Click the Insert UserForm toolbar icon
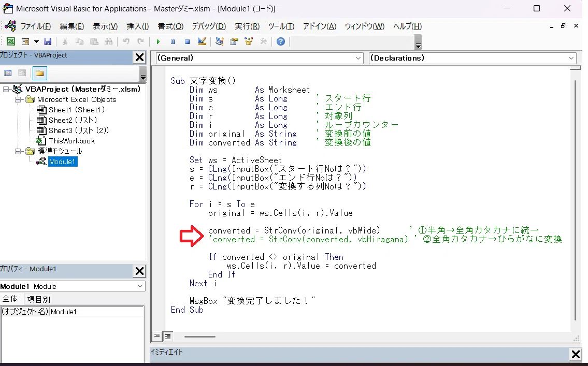This screenshot has width=588, height=366. 25,41
